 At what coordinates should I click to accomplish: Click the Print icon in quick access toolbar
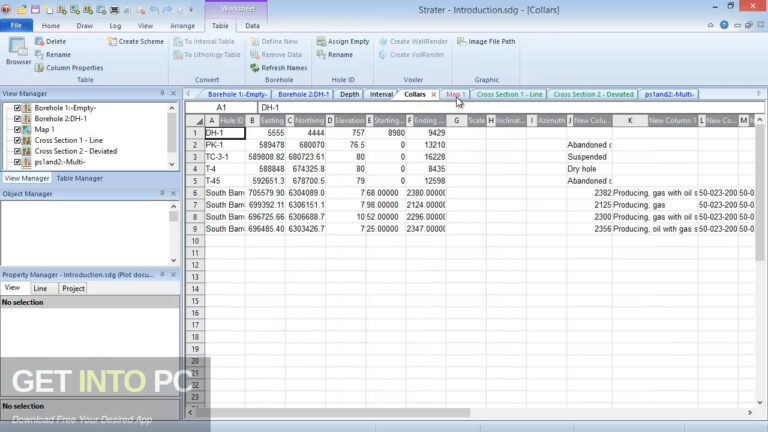[x=114, y=9]
